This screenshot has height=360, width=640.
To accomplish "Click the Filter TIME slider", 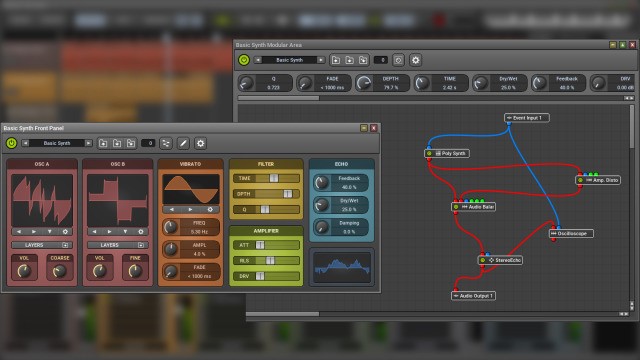I will pyautogui.click(x=266, y=178).
